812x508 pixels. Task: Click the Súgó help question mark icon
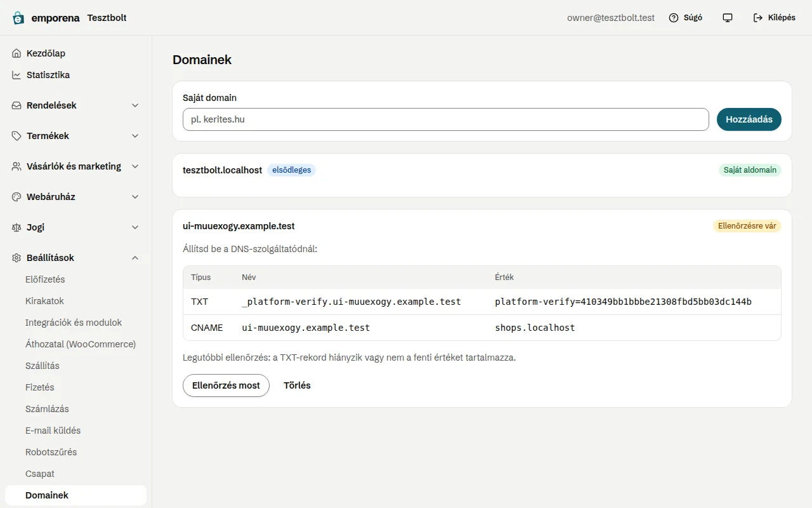pos(674,18)
